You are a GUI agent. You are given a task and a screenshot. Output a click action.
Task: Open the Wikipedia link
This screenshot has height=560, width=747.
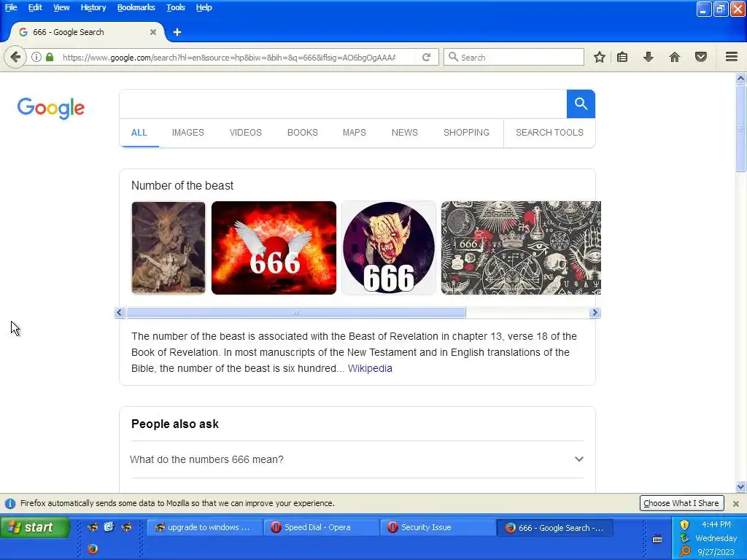coord(370,368)
